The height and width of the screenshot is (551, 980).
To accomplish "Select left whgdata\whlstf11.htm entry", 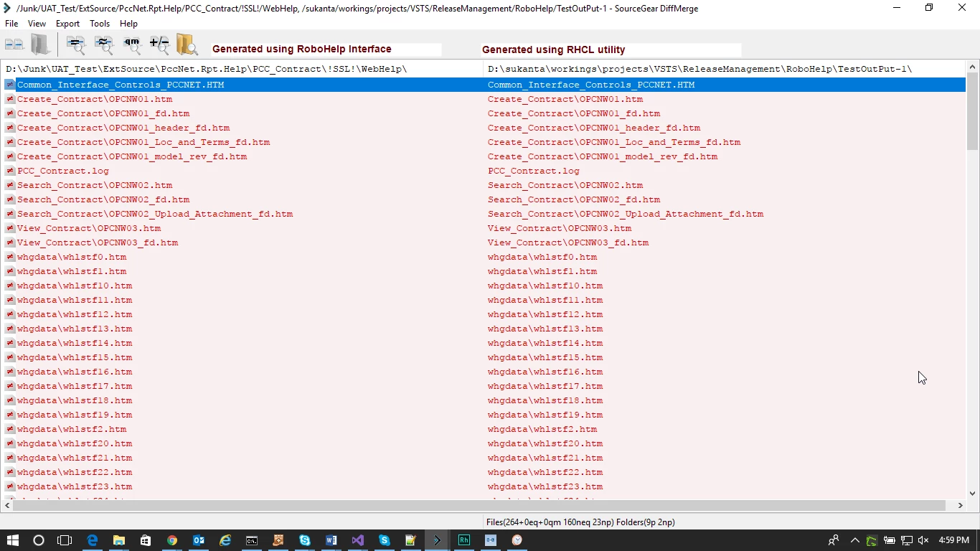I will point(75,300).
